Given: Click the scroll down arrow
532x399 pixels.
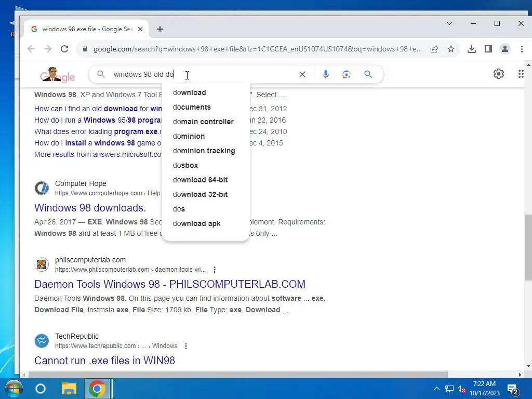Looking at the screenshot, I should pos(528,366).
